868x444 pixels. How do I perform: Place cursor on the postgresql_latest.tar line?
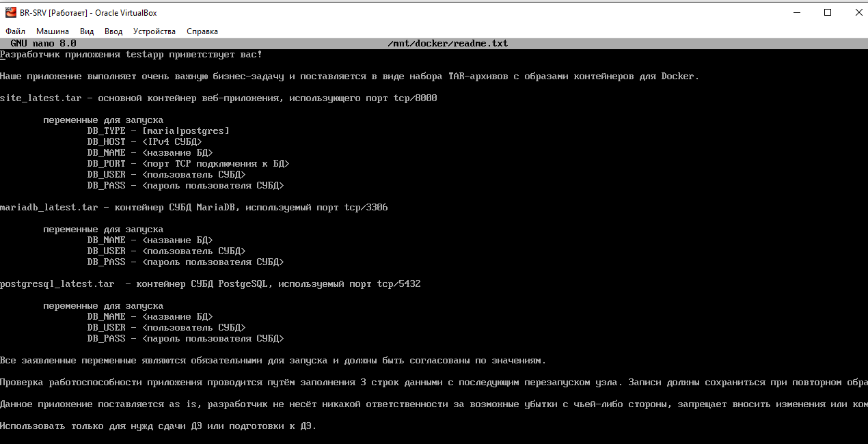tap(211, 284)
